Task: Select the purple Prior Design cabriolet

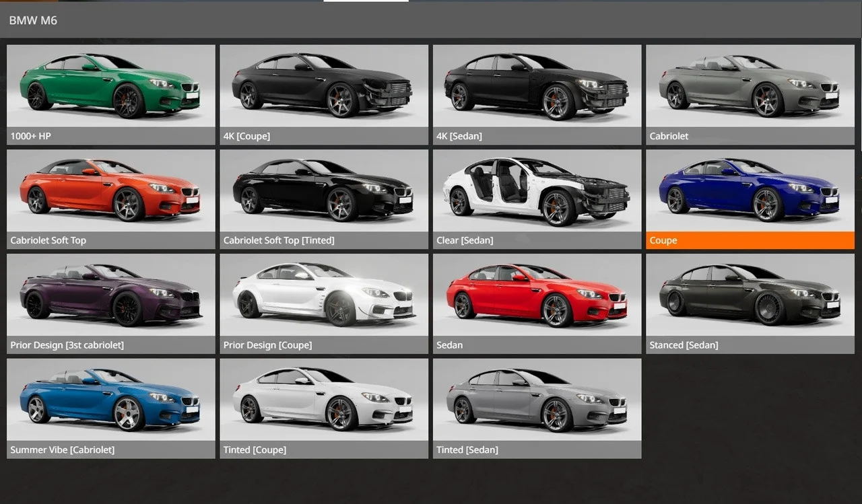Action: pyautogui.click(x=110, y=295)
